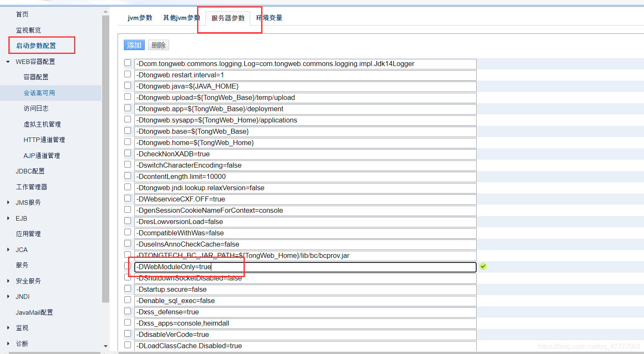Tick checkbox beside -DcheckNonXADB=true
The height and width of the screenshot is (354, 644).
click(x=128, y=153)
